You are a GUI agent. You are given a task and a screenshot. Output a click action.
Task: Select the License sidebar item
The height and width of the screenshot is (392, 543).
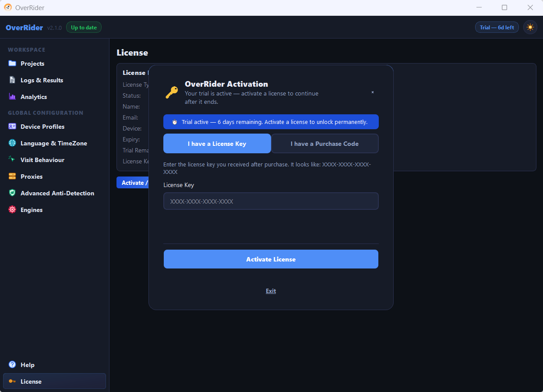[54, 381]
